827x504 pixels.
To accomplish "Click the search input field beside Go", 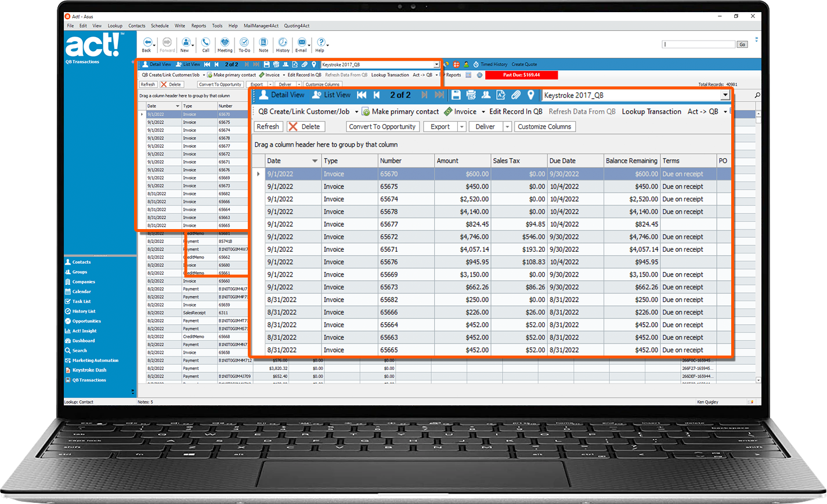I will point(699,44).
